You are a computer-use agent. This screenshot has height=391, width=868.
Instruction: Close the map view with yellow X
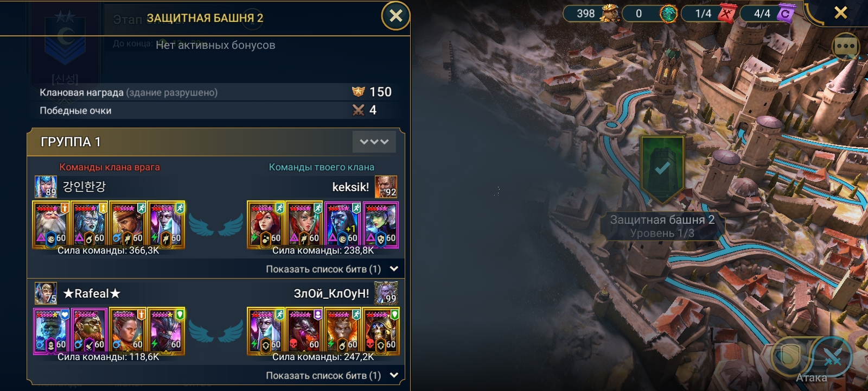[841, 12]
